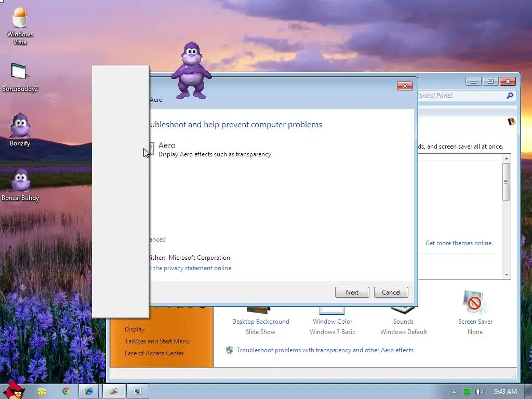Open Display in the side panel
The width and height of the screenshot is (532, 399).
pyautogui.click(x=135, y=329)
